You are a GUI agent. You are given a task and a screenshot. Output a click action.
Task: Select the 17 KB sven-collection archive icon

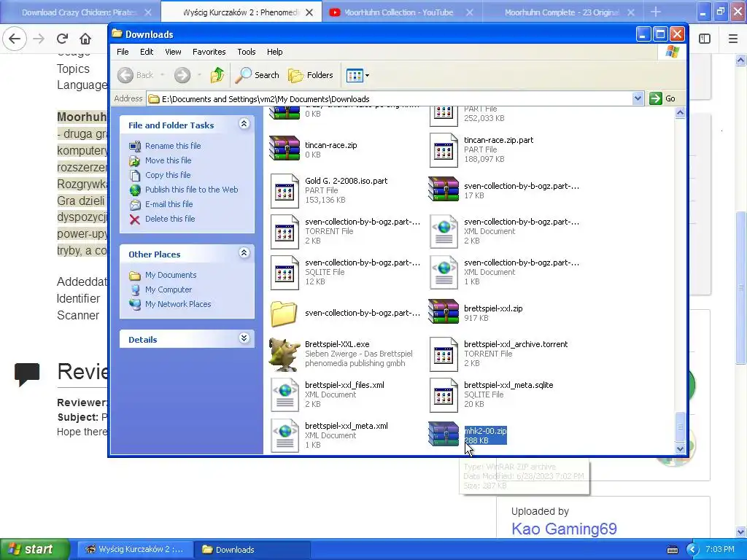point(443,189)
